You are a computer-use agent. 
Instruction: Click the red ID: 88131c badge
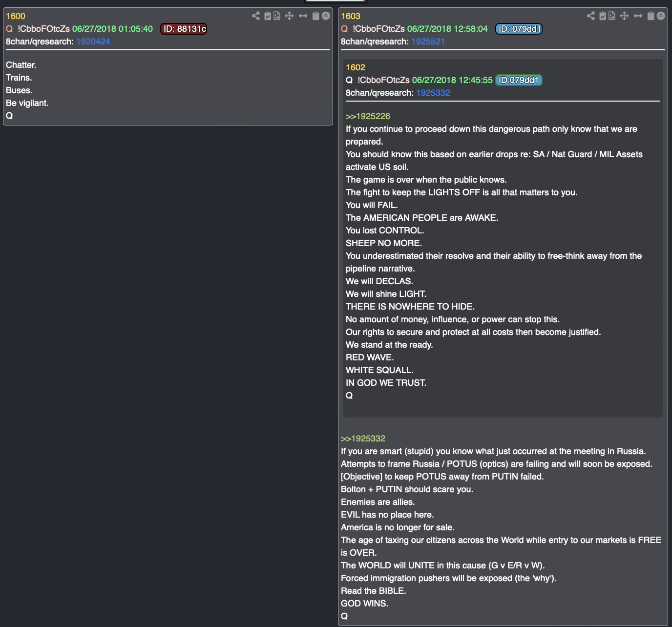[x=184, y=29]
